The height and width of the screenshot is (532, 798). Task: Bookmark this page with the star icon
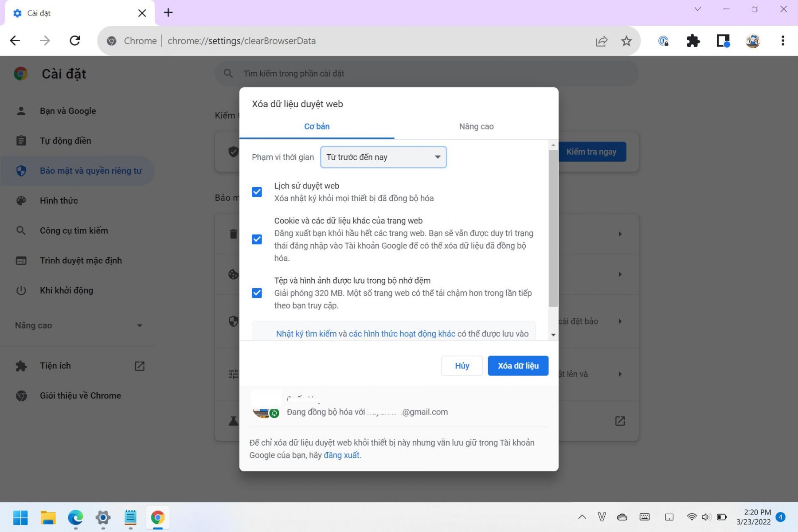click(x=626, y=41)
